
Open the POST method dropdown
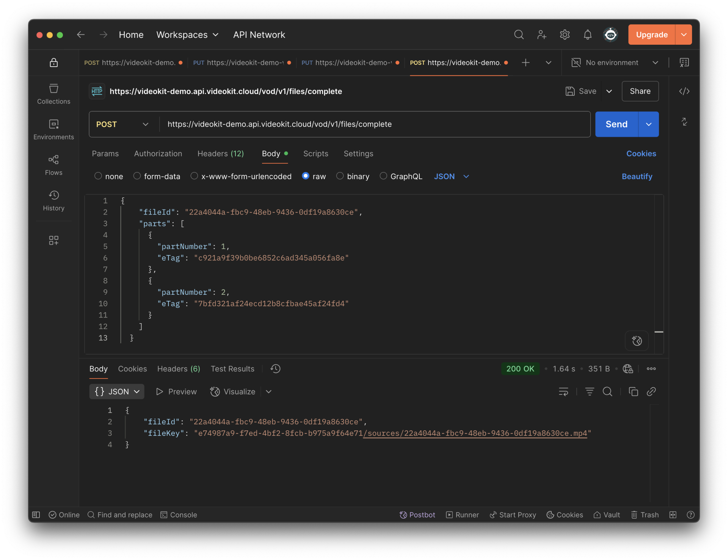(122, 124)
